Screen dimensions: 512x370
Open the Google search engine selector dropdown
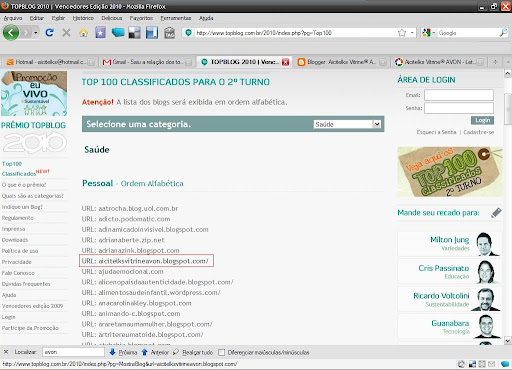click(x=434, y=33)
